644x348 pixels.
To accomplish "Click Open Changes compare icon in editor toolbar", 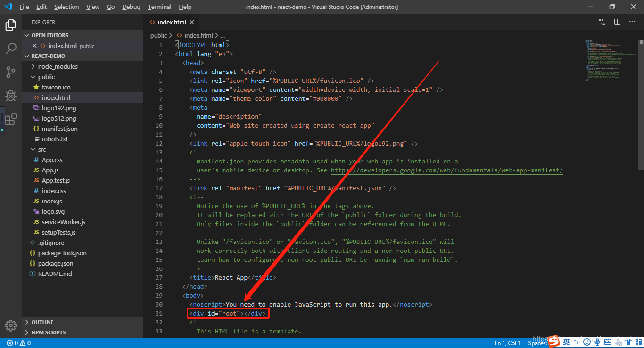I will click(602, 22).
